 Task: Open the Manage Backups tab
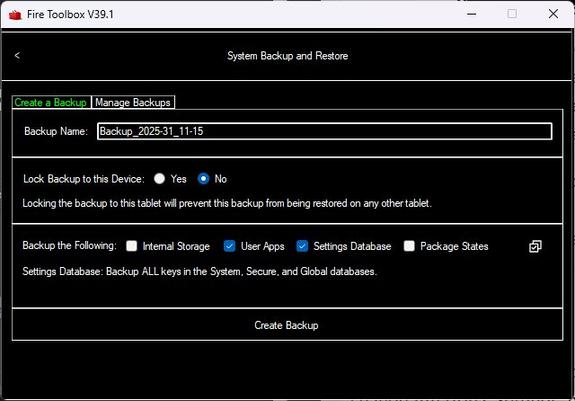[x=133, y=102]
